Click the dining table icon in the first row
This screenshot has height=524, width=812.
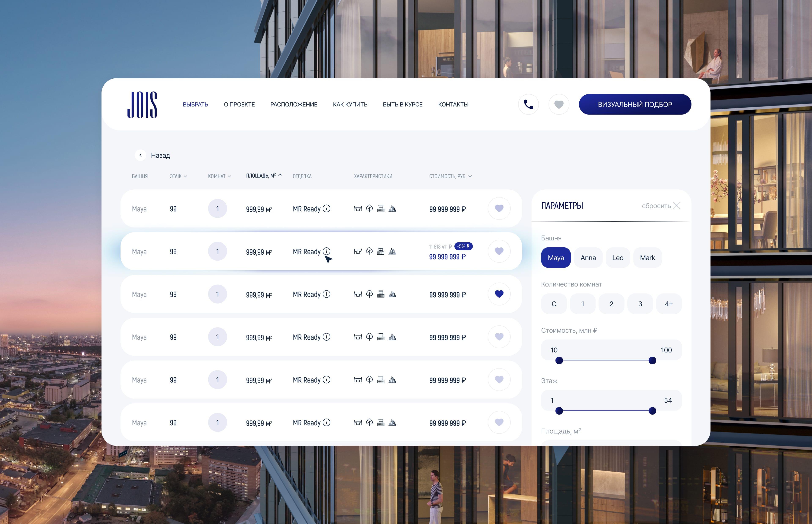[358, 209]
